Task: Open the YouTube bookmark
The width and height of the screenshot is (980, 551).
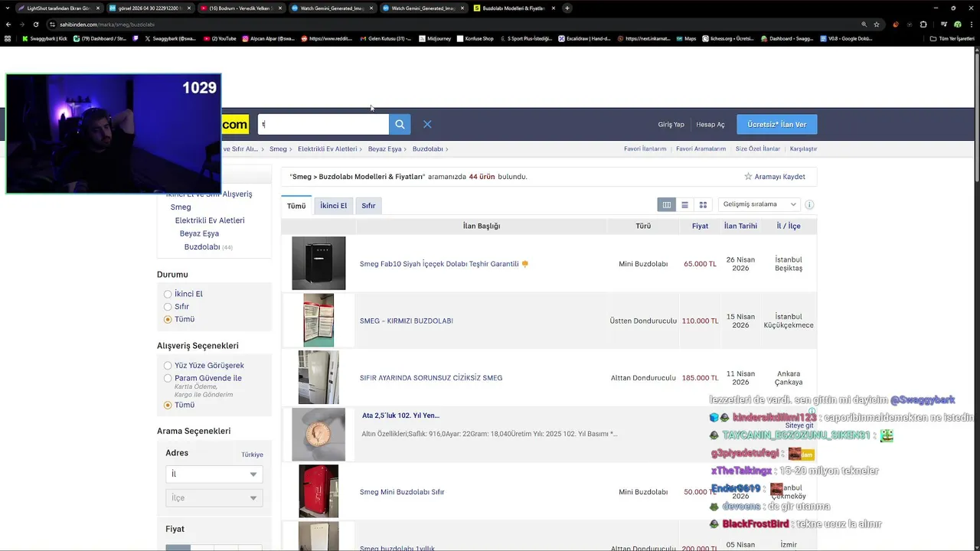Action: (220, 38)
